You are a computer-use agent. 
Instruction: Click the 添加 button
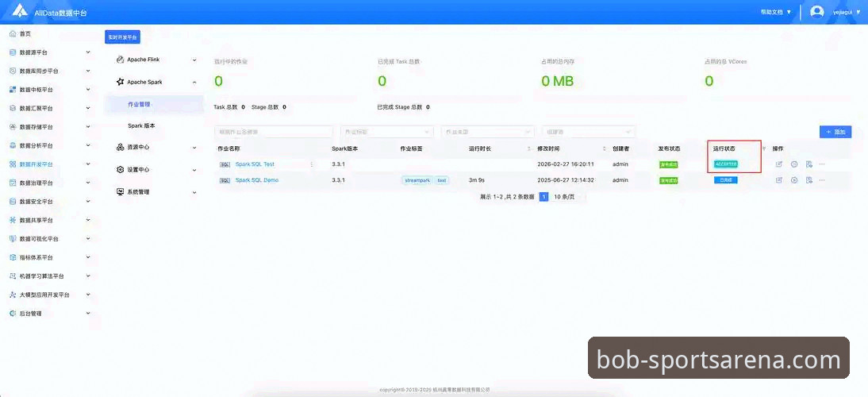click(x=835, y=132)
